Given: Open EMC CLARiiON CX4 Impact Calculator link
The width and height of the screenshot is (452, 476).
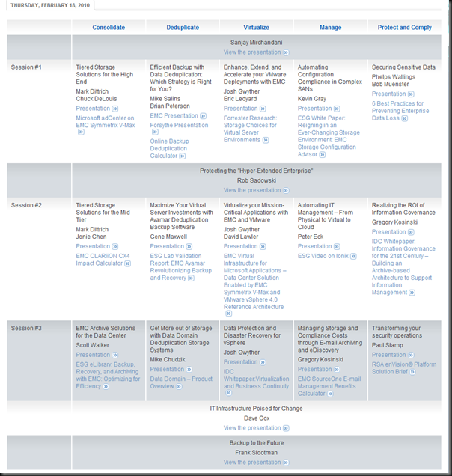Looking at the screenshot, I should coord(103,260).
